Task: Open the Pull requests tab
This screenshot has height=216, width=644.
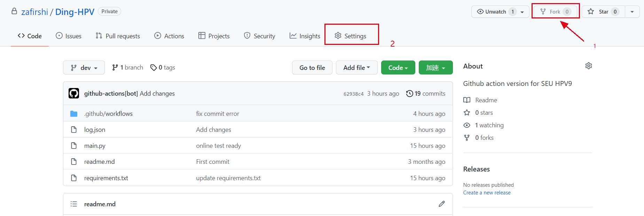Action: pyautogui.click(x=118, y=36)
